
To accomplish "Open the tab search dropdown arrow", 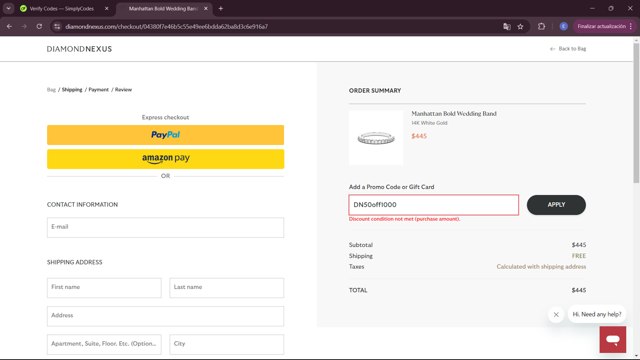I will [x=8, y=8].
